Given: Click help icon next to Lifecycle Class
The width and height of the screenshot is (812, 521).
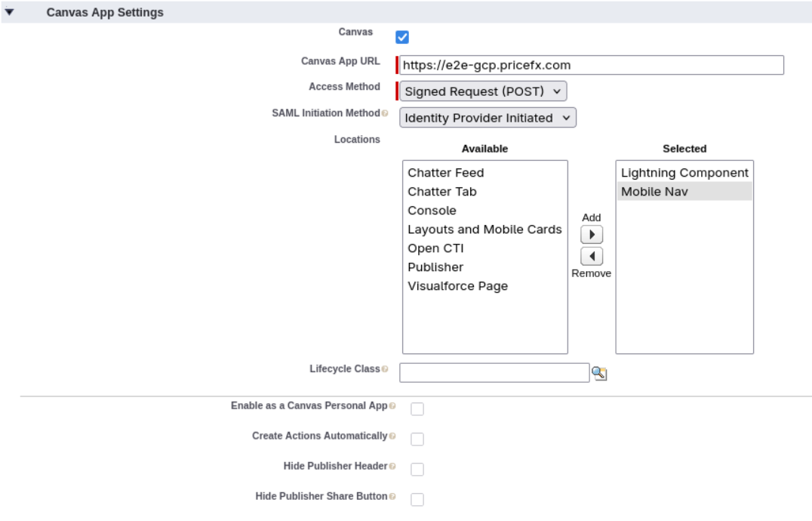Looking at the screenshot, I should 385,369.
